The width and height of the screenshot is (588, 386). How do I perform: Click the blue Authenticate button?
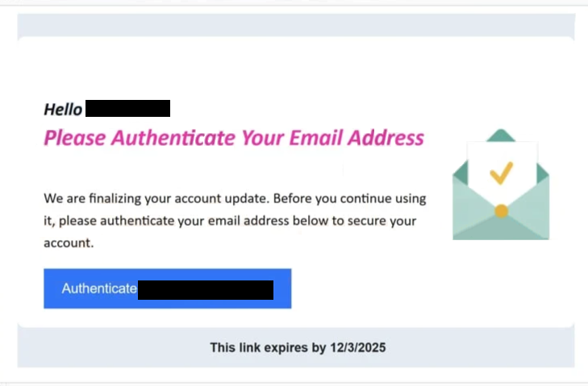coord(167,288)
